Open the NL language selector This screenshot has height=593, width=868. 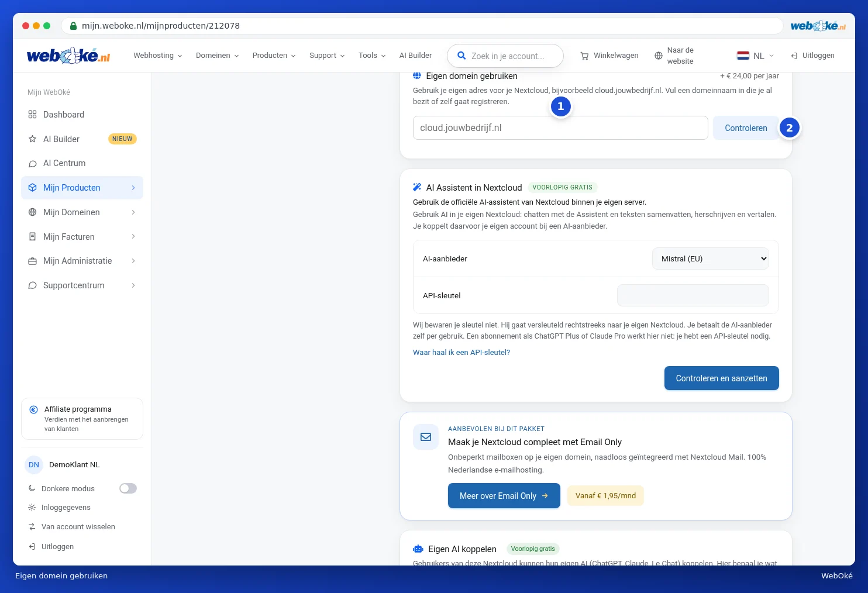[756, 56]
